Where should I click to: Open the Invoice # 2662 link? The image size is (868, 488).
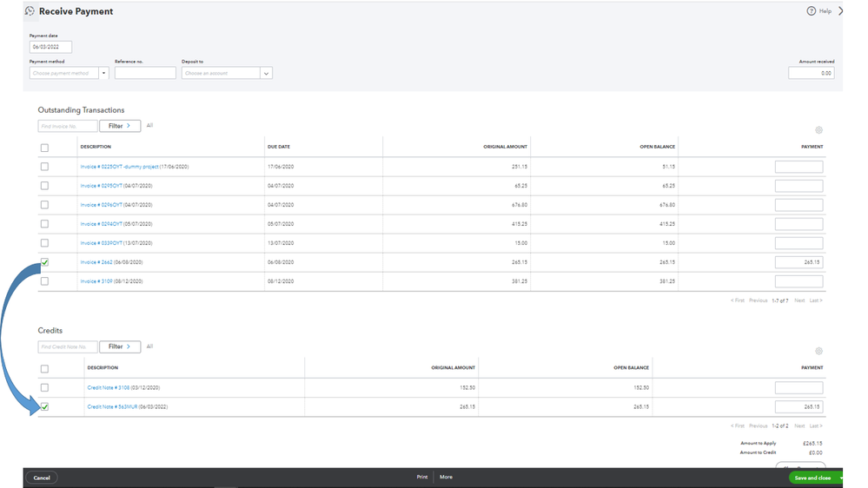point(96,262)
